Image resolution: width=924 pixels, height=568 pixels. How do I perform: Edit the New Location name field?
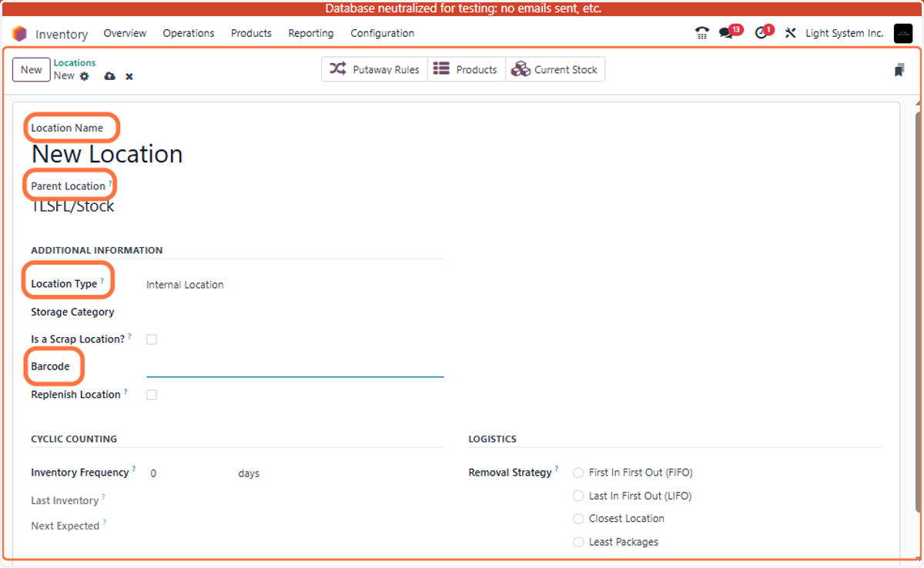coord(106,154)
